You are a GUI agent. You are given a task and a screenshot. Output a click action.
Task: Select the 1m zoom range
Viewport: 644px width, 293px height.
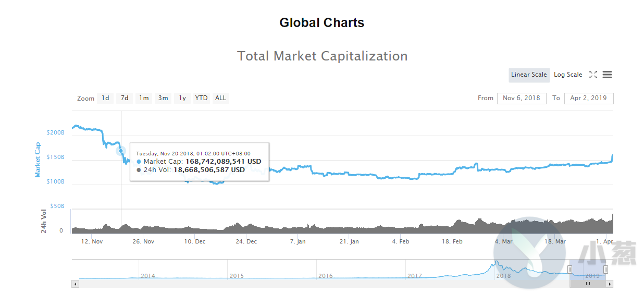click(144, 98)
